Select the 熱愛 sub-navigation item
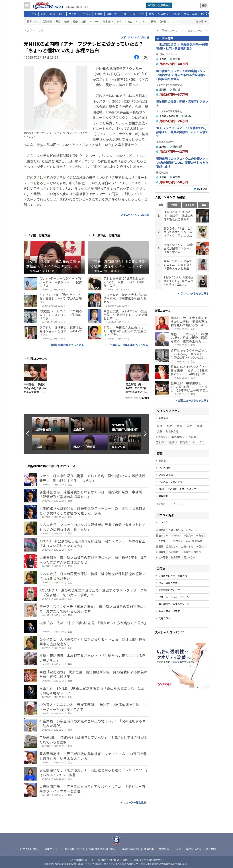The width and height of the screenshot is (233, 868). [58, 22]
